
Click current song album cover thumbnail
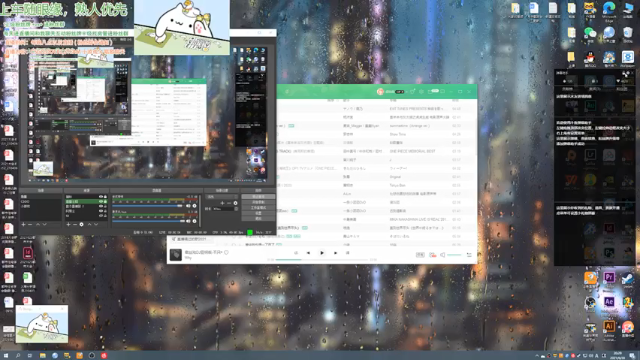(176, 254)
